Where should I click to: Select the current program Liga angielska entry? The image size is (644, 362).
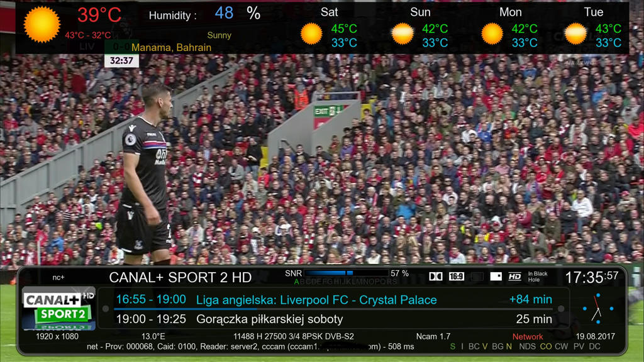coord(334,300)
